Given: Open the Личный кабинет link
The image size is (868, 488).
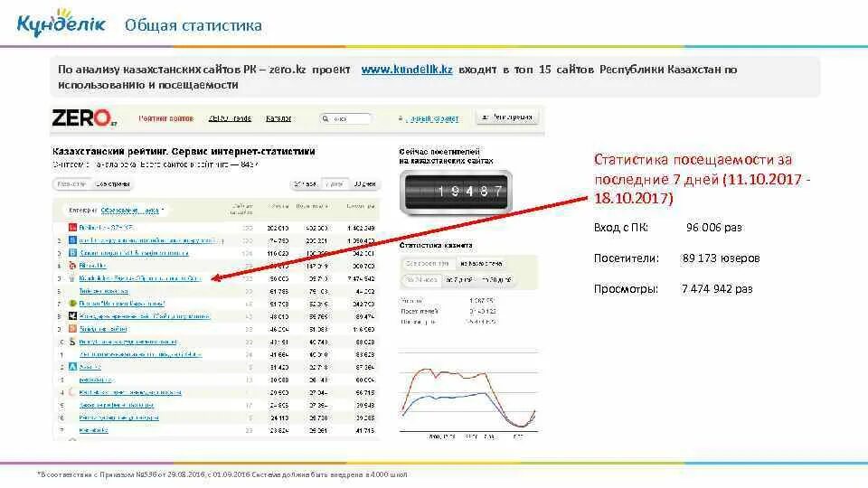Looking at the screenshot, I should 431,118.
